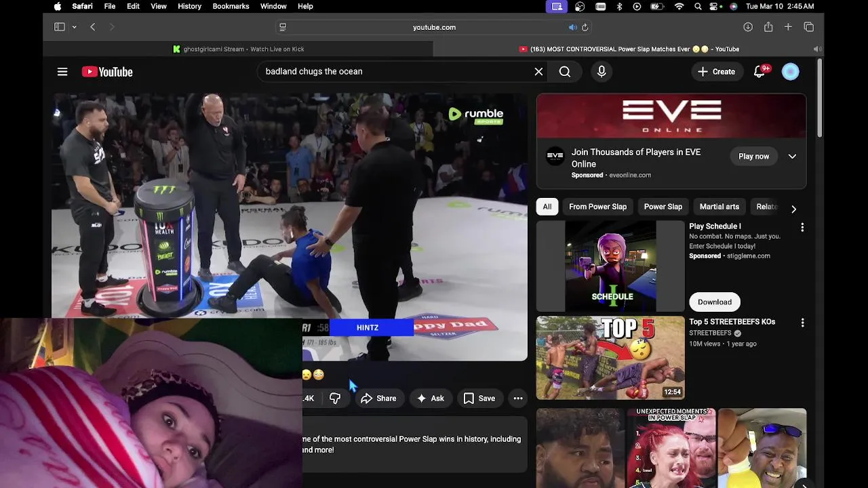Share the video
The height and width of the screenshot is (488, 868).
click(x=379, y=399)
